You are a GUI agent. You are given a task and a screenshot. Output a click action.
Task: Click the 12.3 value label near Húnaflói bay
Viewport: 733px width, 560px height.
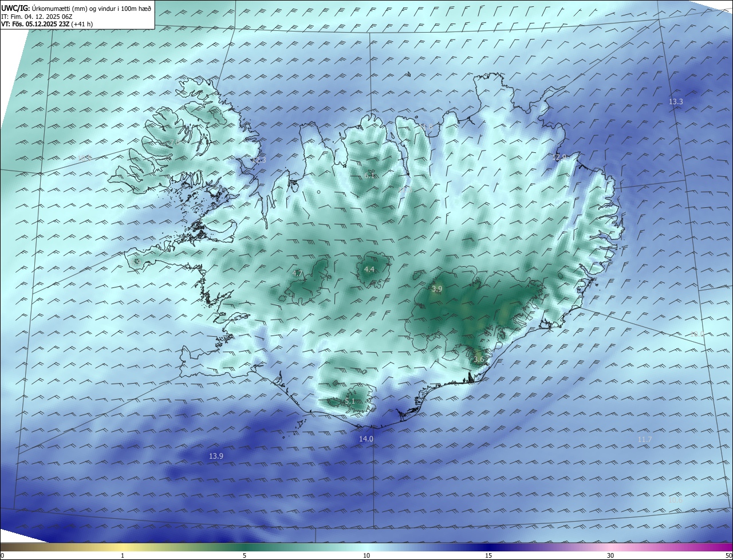coord(259,160)
